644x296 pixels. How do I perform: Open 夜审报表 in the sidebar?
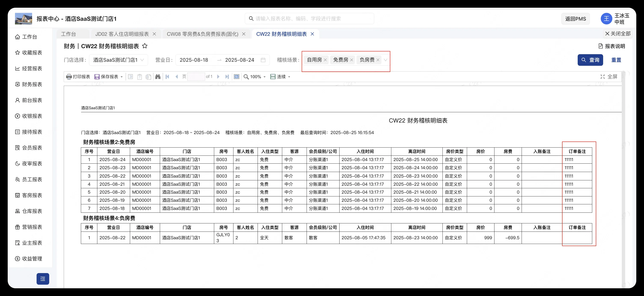point(29,163)
